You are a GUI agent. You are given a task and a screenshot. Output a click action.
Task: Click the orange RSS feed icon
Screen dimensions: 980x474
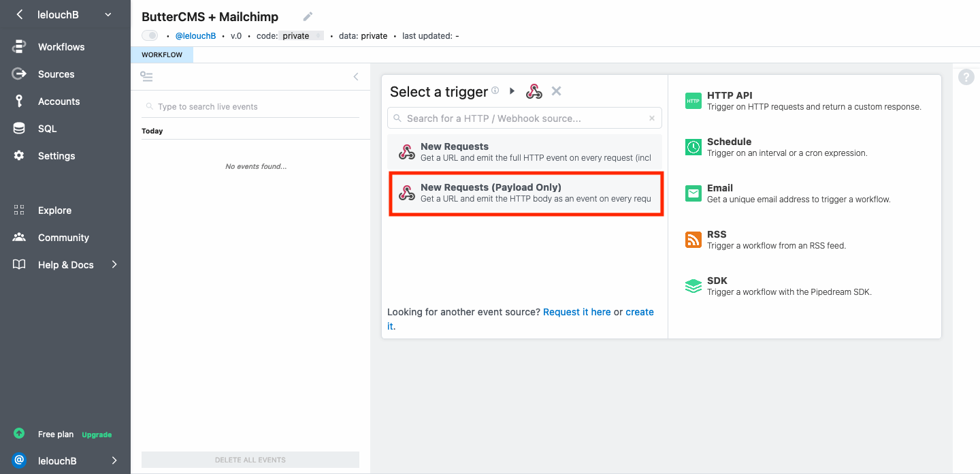point(693,240)
